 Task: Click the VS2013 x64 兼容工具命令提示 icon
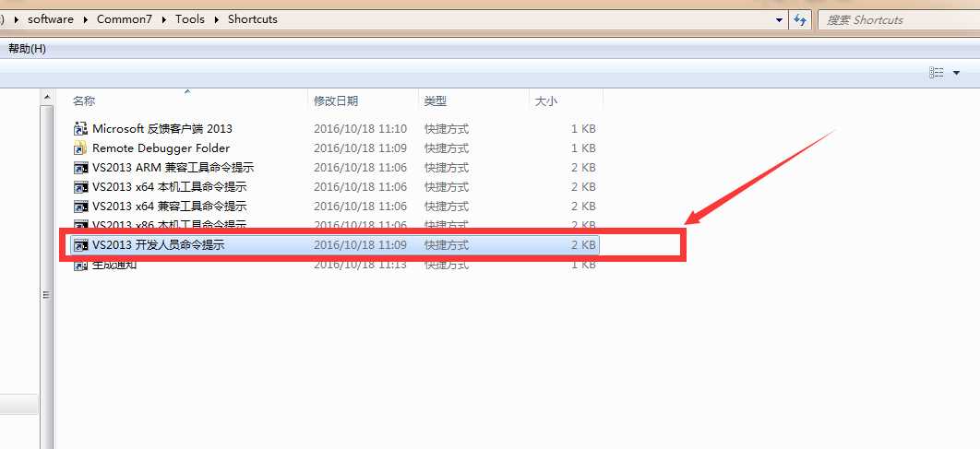click(80, 207)
